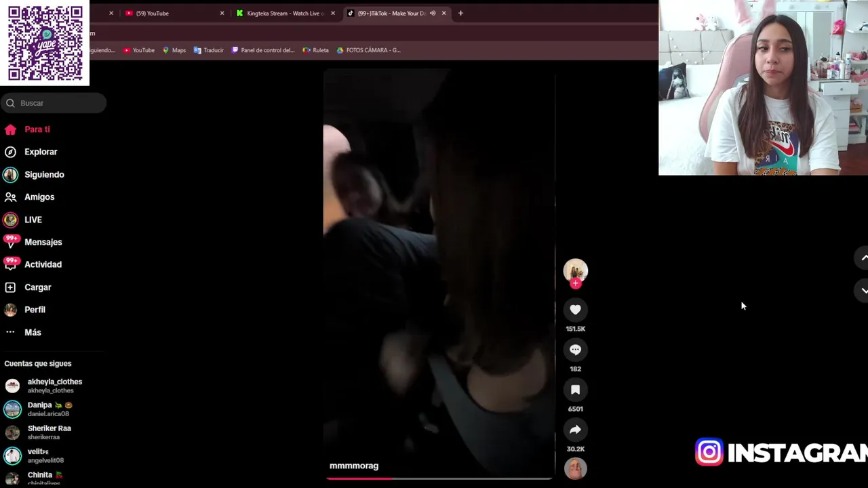This screenshot has width=868, height=488.
Task: Open the Maps bookmark
Action: (x=174, y=50)
